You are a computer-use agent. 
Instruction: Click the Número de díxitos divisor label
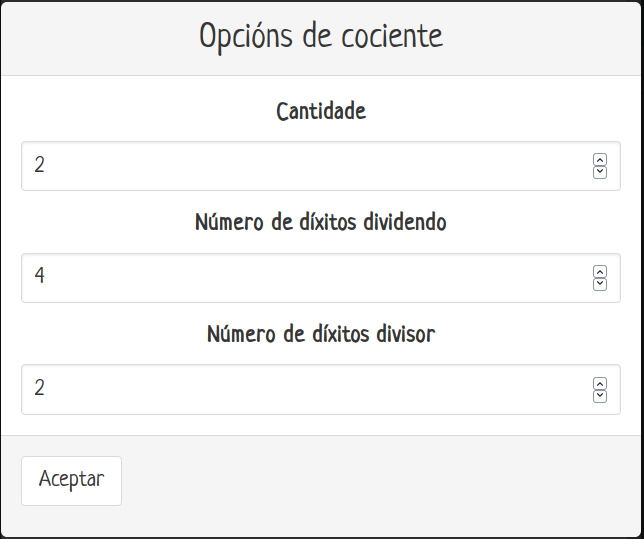tap(321, 334)
